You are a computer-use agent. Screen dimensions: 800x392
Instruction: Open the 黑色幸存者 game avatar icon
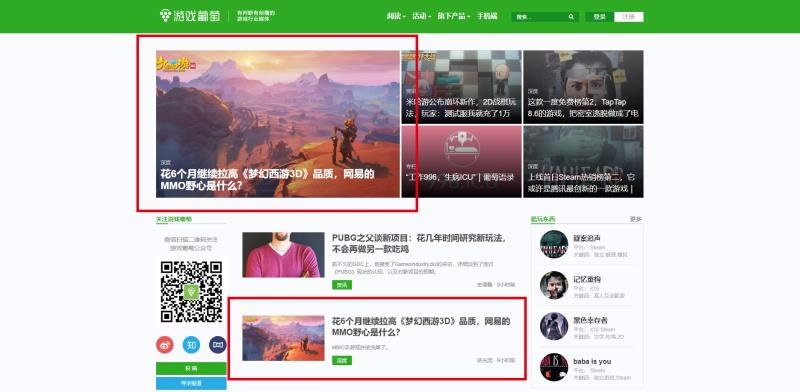pos(554,326)
